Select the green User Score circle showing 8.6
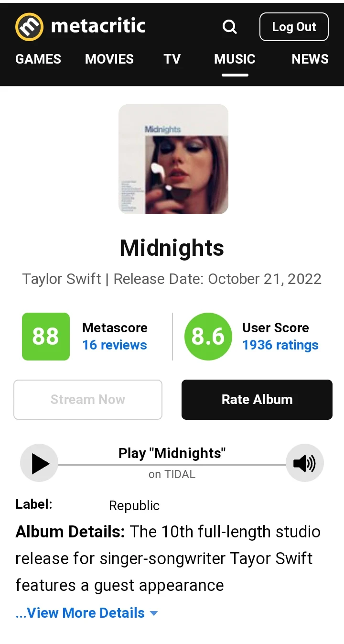The height and width of the screenshot is (644, 344). pos(208,337)
